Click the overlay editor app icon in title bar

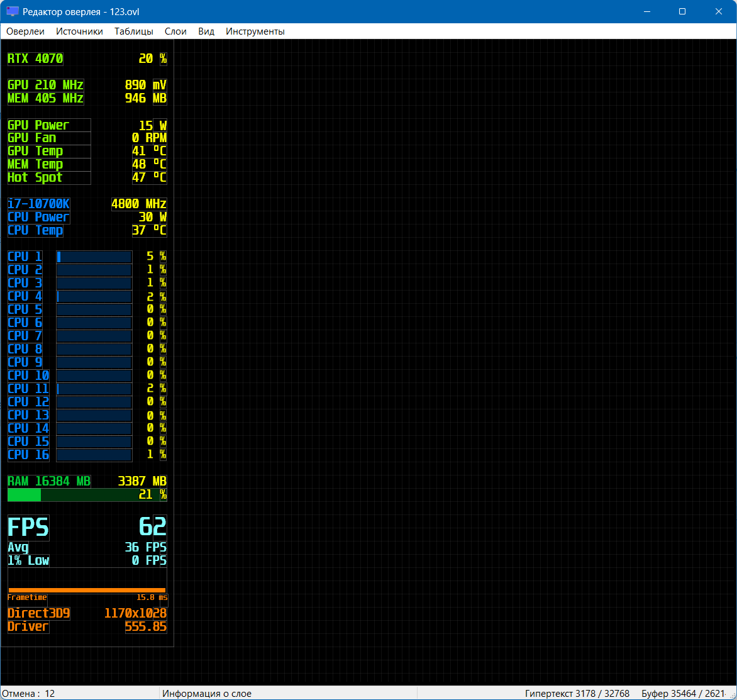pos(12,11)
